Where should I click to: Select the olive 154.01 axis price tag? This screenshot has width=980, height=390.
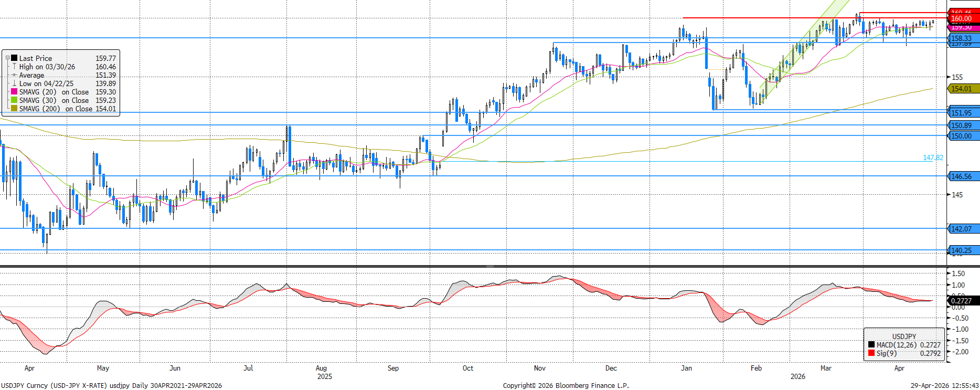click(x=962, y=89)
